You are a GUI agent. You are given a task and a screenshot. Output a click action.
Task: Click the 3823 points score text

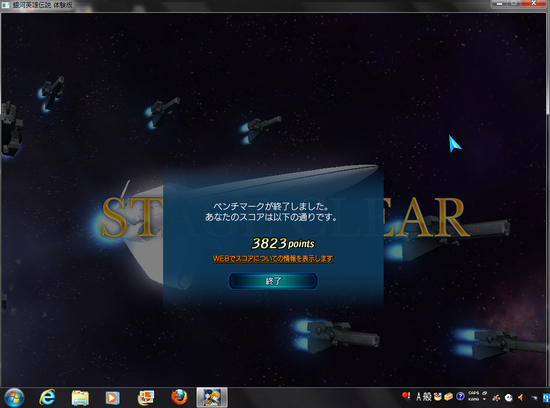(x=283, y=243)
